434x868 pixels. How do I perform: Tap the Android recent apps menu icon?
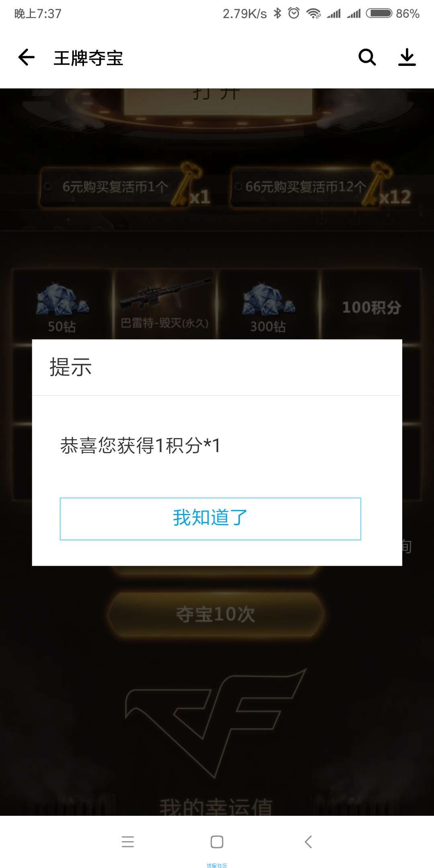click(128, 841)
